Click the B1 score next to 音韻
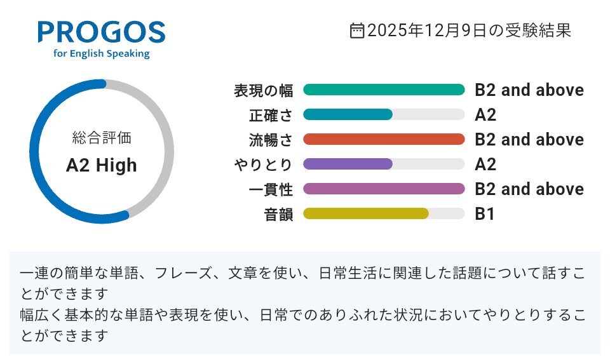 tap(485, 214)
